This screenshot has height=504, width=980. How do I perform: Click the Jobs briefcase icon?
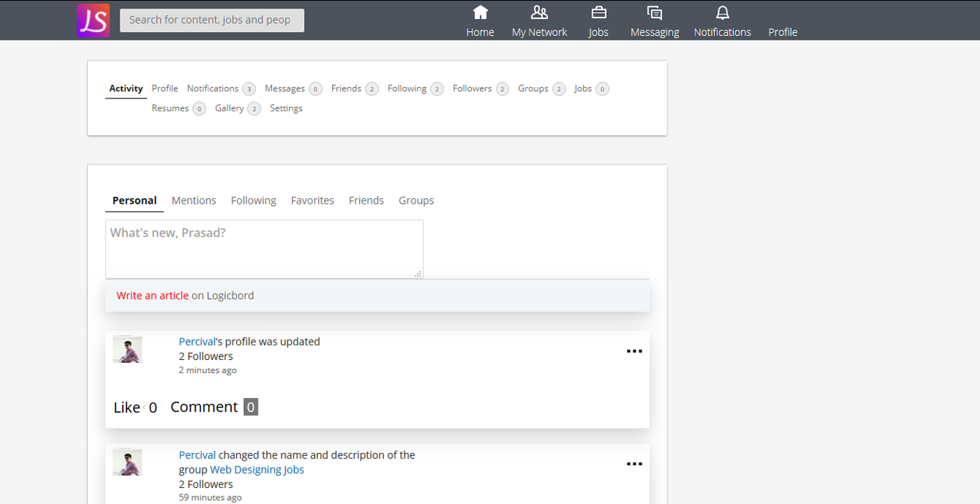pyautogui.click(x=599, y=12)
